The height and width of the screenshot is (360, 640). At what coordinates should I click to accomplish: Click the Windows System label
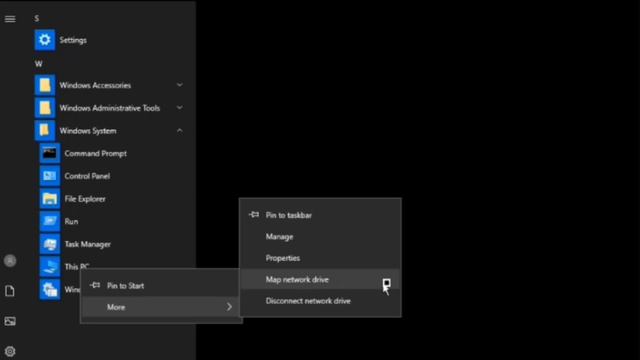(88, 131)
